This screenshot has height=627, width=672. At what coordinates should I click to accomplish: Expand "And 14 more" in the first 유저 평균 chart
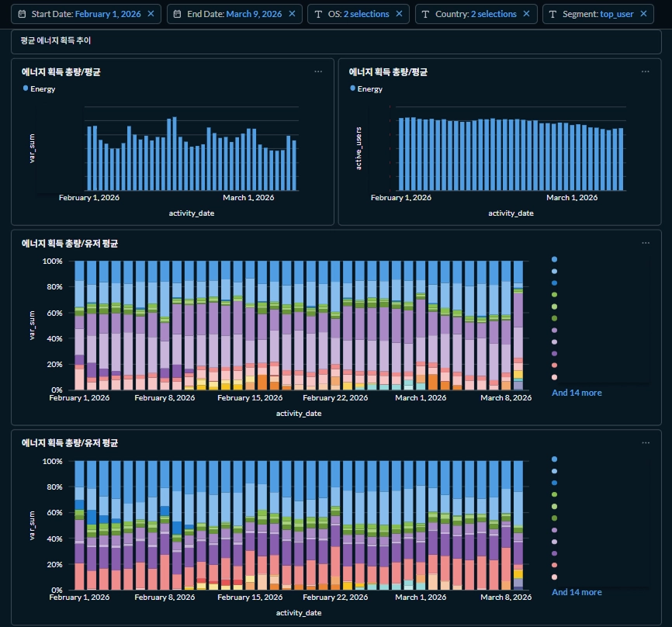tap(577, 393)
